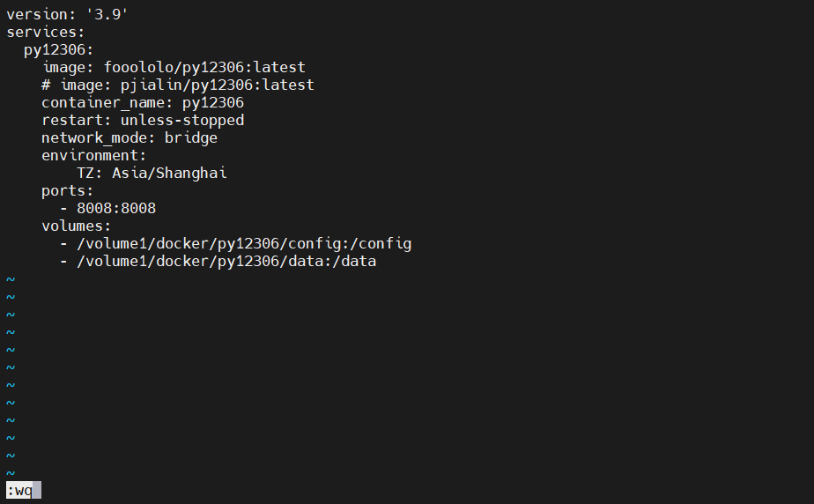
Task: Click the first tilde empty-line marker
Action: click(x=11, y=278)
